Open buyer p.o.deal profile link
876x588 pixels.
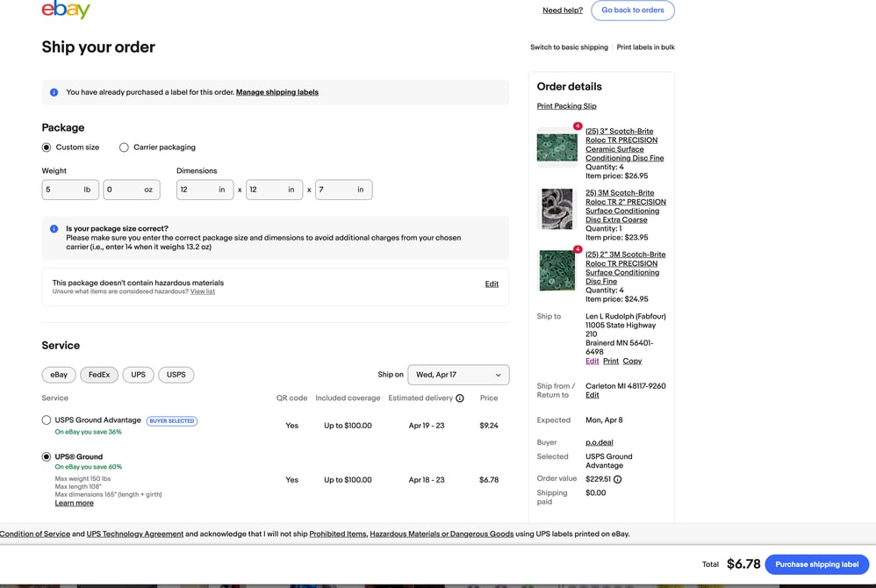pos(600,442)
